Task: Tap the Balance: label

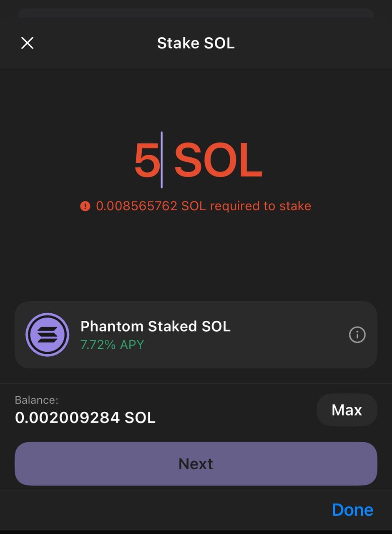Action: click(37, 400)
